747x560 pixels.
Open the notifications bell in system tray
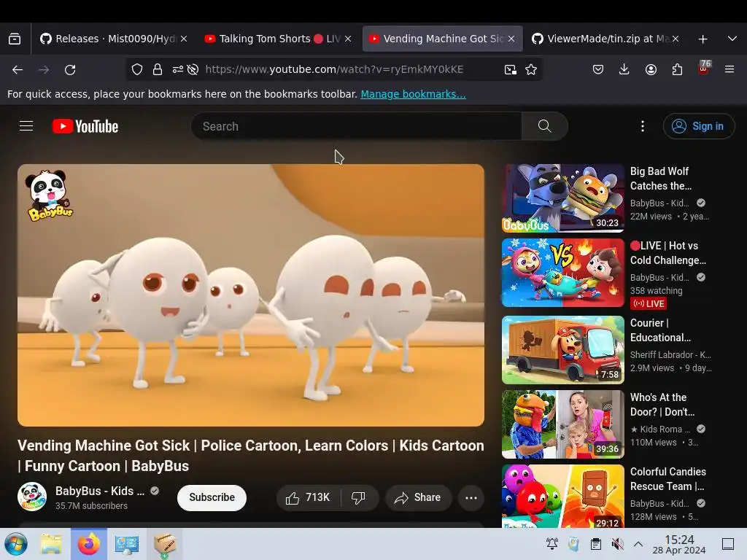coord(552,544)
